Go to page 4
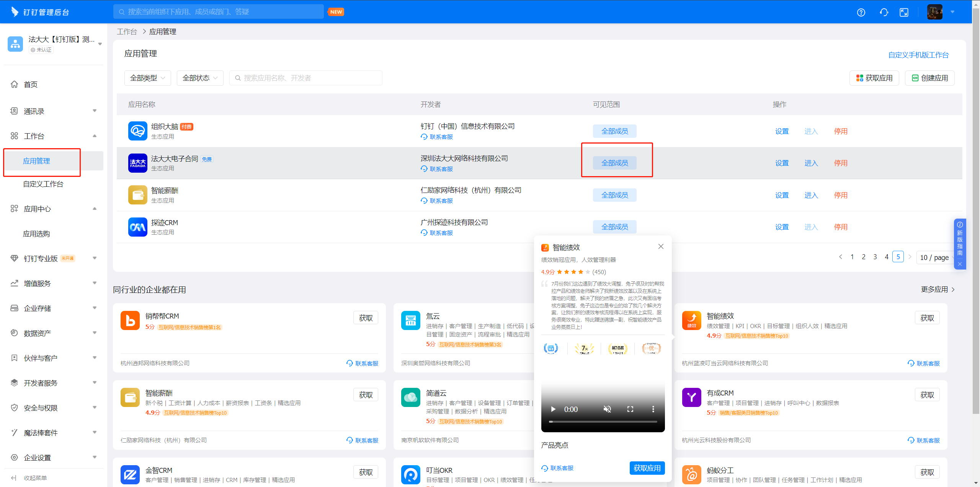Viewport: 980px width, 487px height. tap(887, 257)
